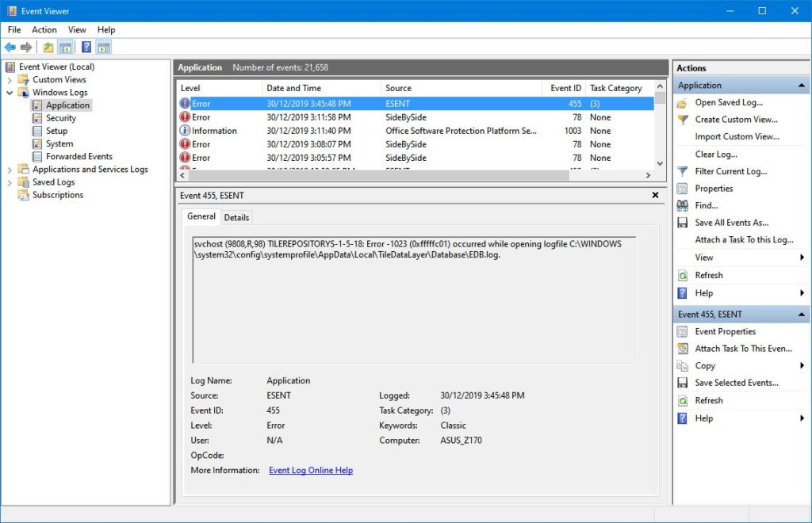
Task: Switch to the General tab
Action: point(201,216)
